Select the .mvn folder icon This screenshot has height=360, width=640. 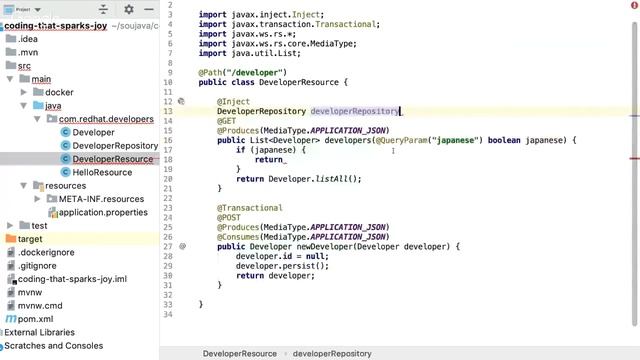tap(11, 52)
